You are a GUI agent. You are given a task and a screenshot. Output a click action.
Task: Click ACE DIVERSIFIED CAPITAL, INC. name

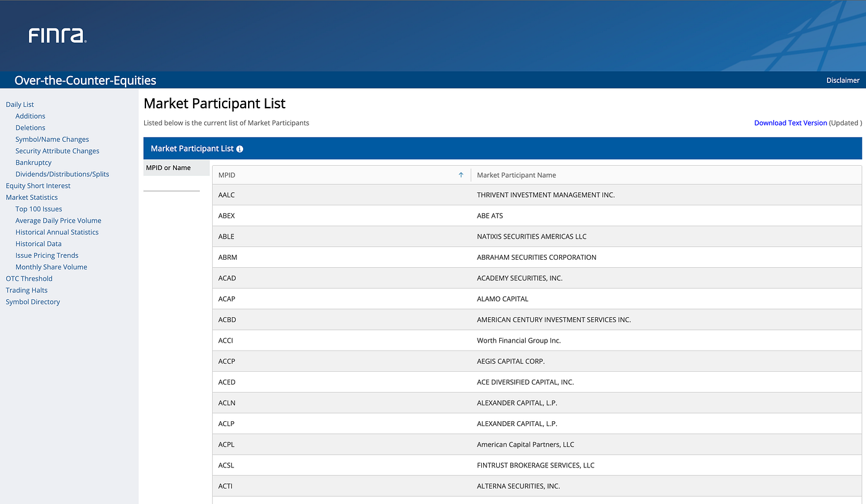click(525, 382)
